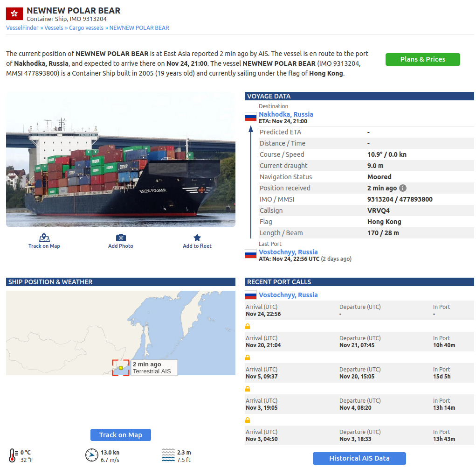Open the Cargo vessels breadcrumb link
Screen dimensions: 476x469
click(x=86, y=28)
